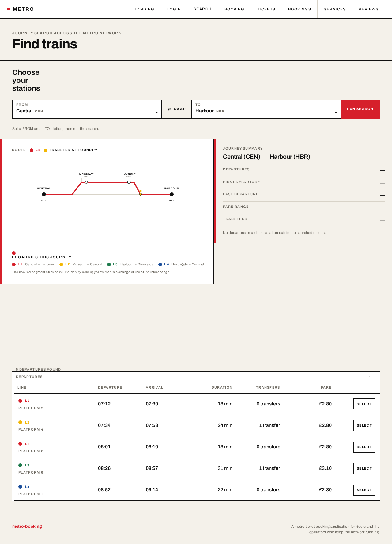Open the BOOKINGS nav item
392x544 pixels.
point(300,9)
